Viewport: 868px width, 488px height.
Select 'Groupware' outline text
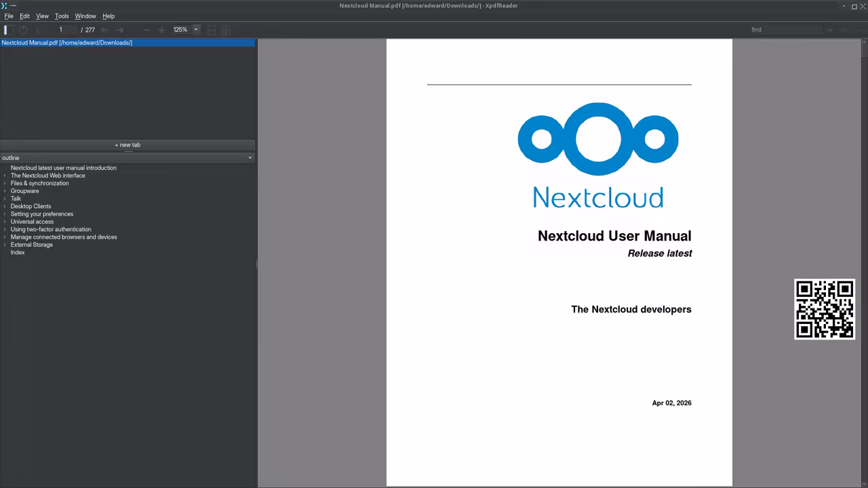(25, 191)
